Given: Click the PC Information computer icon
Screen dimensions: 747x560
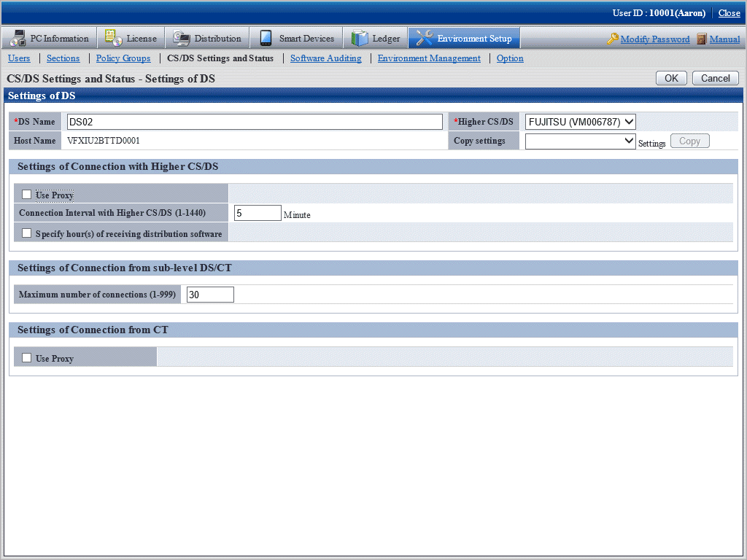Looking at the screenshot, I should (18, 38).
